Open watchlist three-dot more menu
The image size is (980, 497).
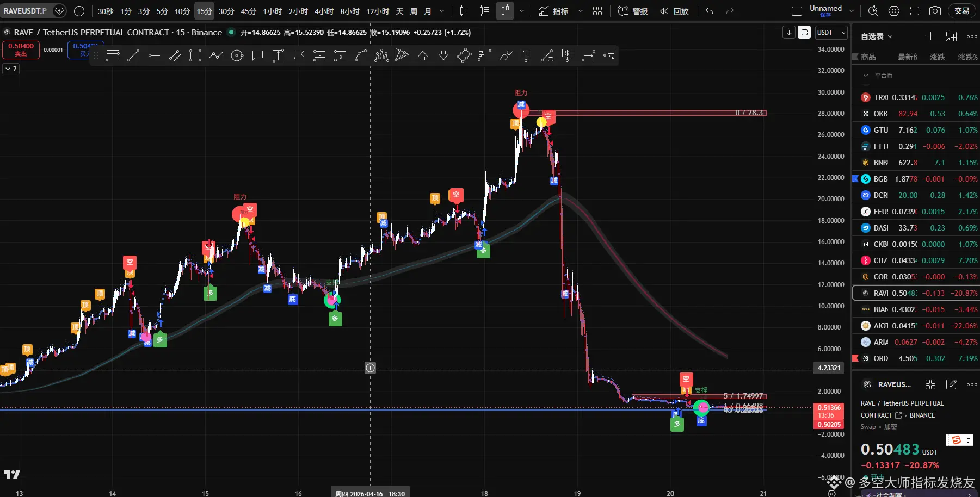(972, 36)
